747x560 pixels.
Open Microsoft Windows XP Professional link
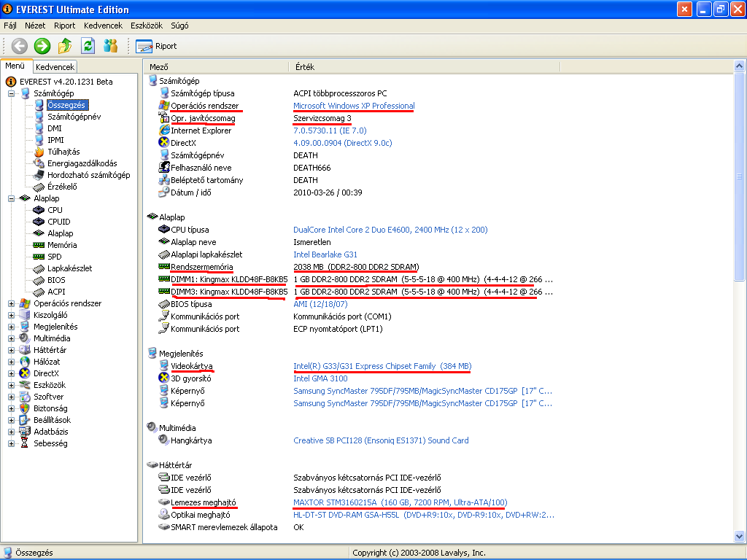[354, 106]
